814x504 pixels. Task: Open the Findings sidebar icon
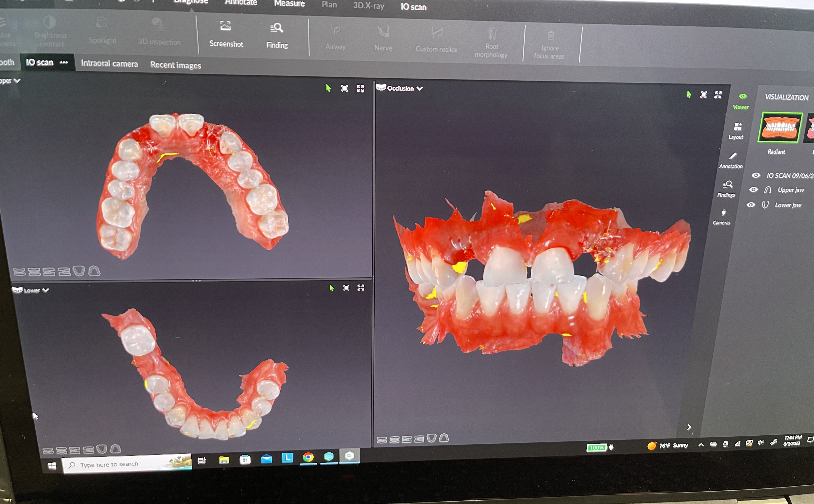point(727,184)
